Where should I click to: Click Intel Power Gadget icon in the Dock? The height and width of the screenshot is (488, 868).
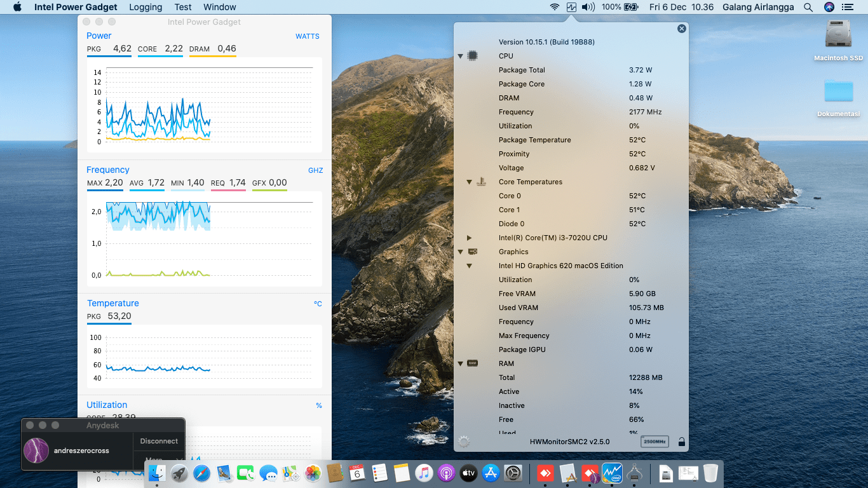612,473
